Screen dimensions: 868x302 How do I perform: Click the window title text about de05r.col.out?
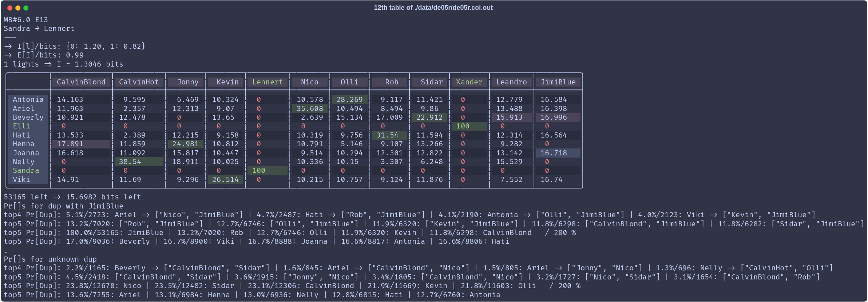pyautogui.click(x=433, y=8)
